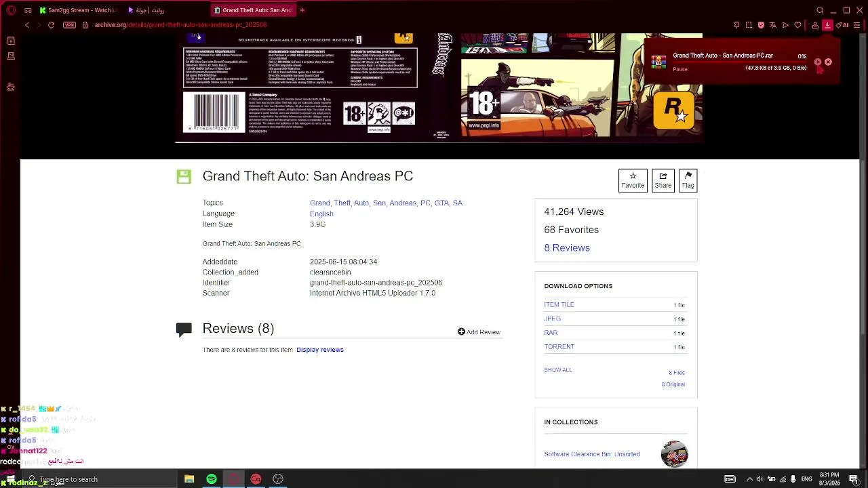Image resolution: width=868 pixels, height=488 pixels.
Task: Share this archive item
Action: click(x=663, y=180)
